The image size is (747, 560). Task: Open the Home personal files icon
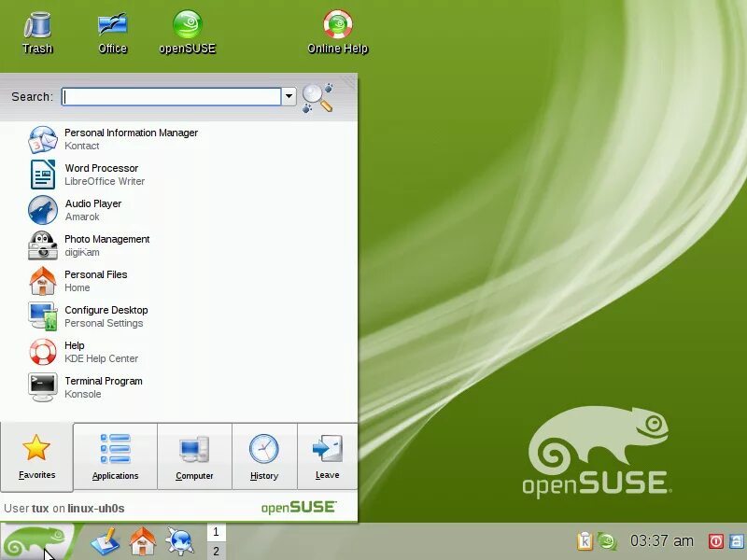[x=42, y=281]
